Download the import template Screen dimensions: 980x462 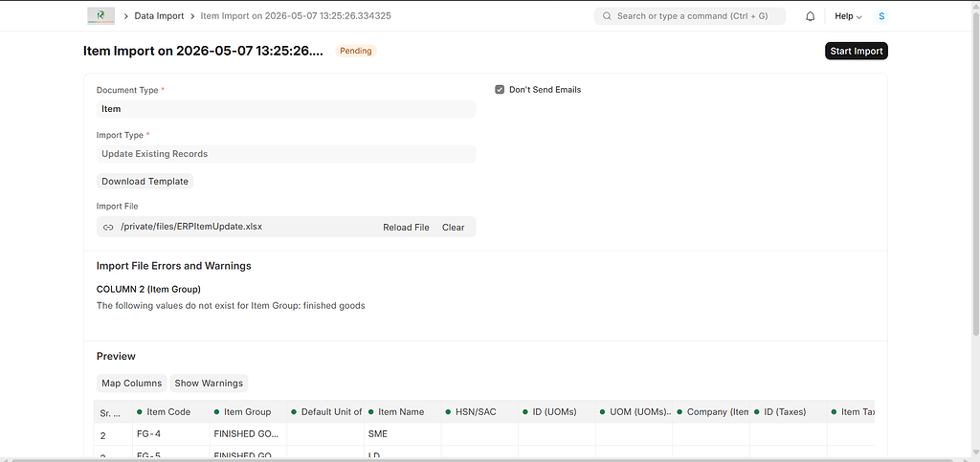(x=145, y=181)
